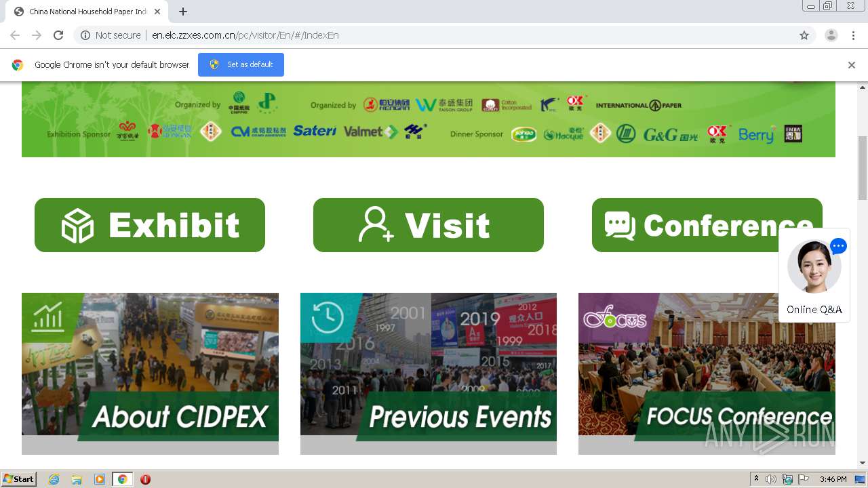Open the Visit green button
868x488 pixels.
429,225
